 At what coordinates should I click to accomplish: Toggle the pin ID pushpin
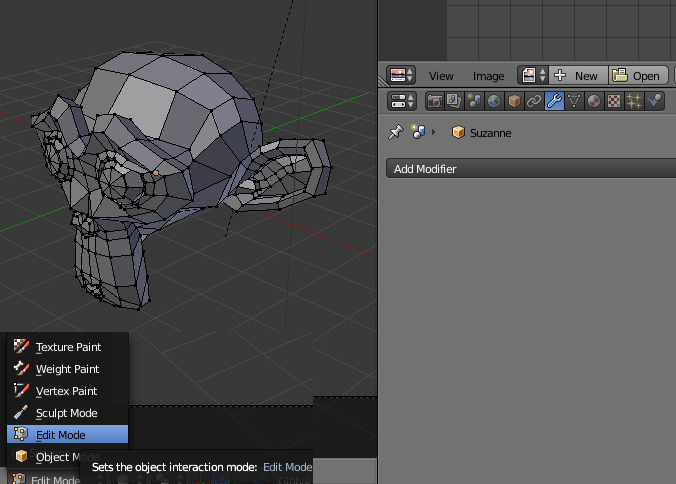(395, 132)
